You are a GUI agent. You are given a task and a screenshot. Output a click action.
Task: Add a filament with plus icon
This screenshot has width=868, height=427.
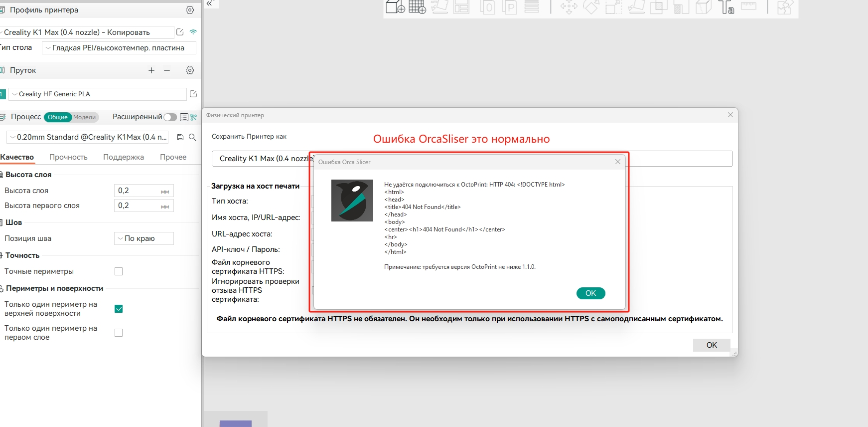point(151,70)
